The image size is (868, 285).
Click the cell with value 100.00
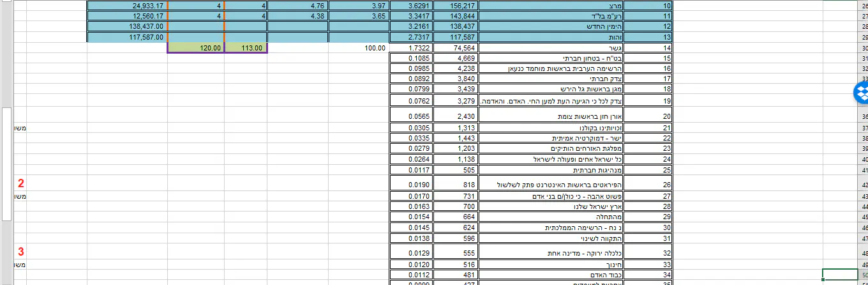tap(359, 48)
